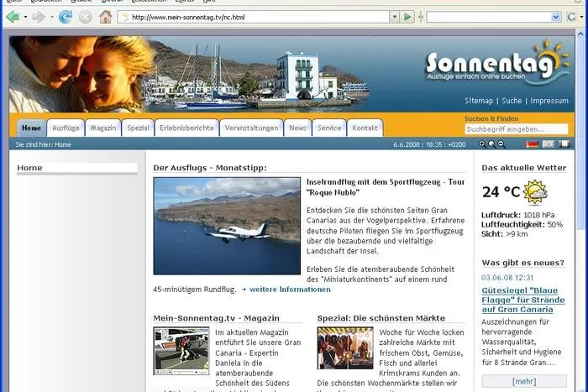The width and height of the screenshot is (588, 392).
Task: Click the green Go arrow beside the address bar
Action: (407, 17)
